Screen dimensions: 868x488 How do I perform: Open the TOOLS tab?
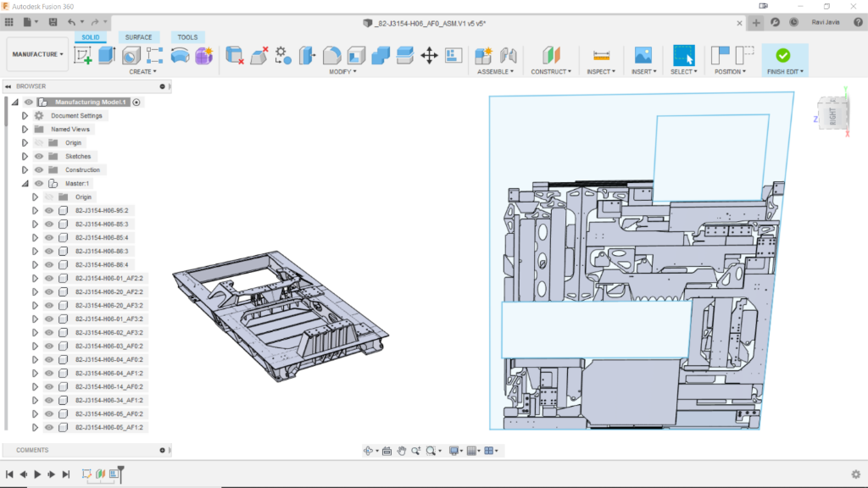click(187, 37)
